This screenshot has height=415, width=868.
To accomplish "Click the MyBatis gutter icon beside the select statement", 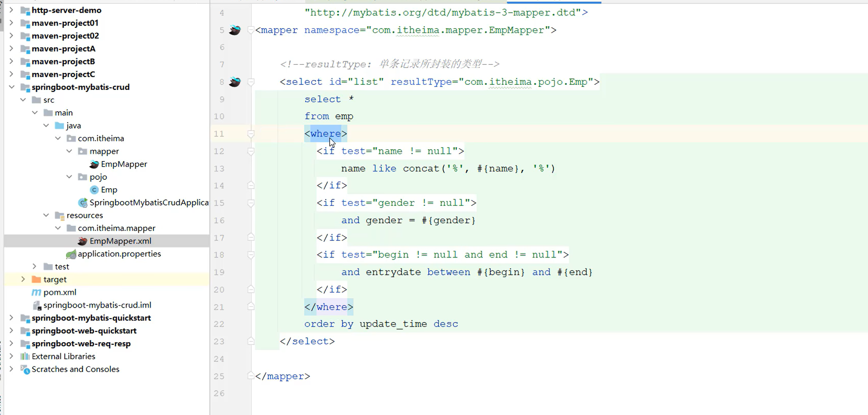I will 234,82.
